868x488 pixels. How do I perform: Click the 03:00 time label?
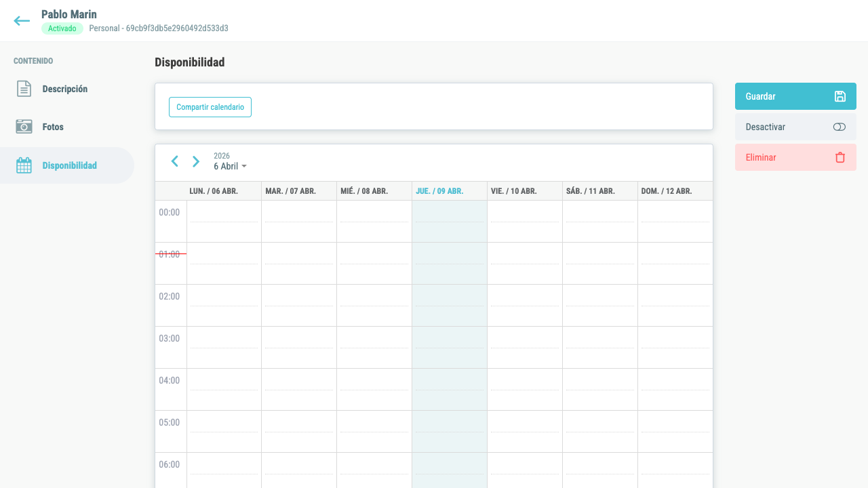[x=170, y=338]
